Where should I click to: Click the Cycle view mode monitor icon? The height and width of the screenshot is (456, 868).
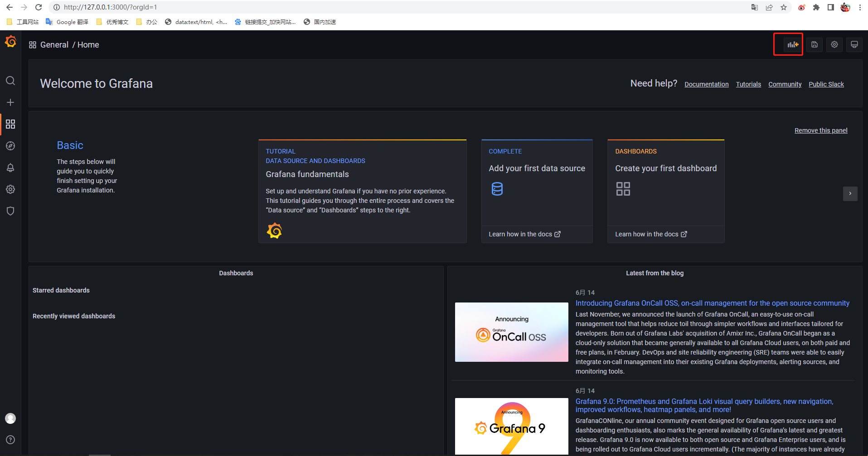pyautogui.click(x=854, y=44)
